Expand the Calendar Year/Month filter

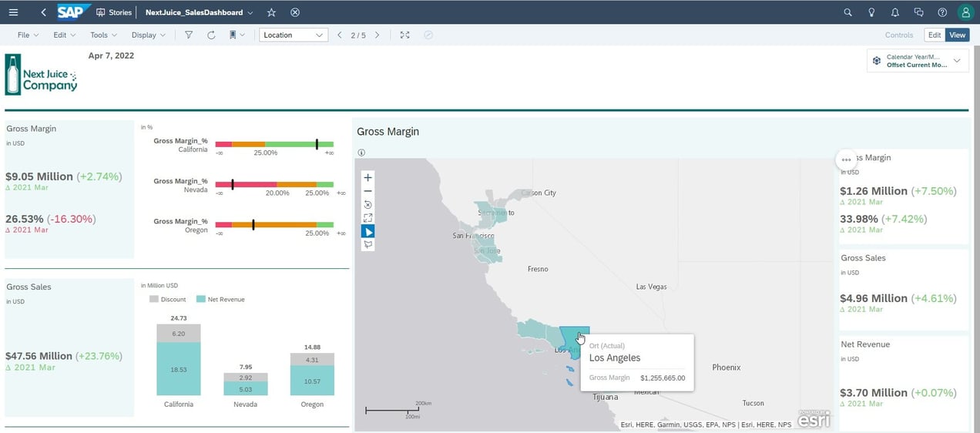tap(957, 61)
